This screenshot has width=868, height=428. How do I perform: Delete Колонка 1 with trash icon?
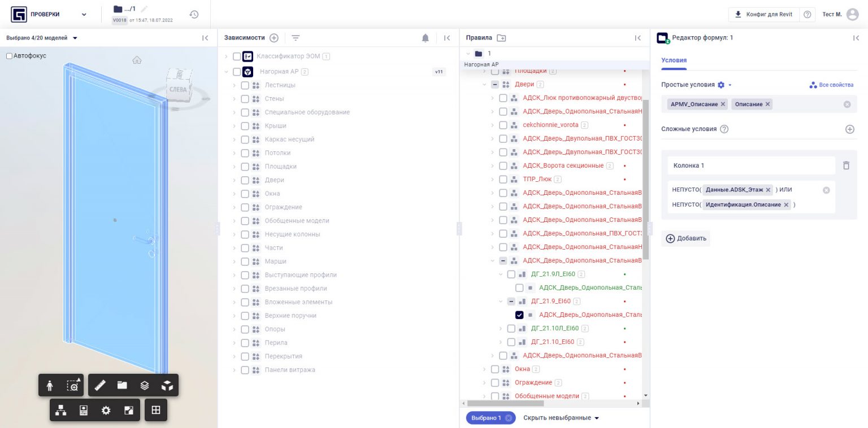846,165
